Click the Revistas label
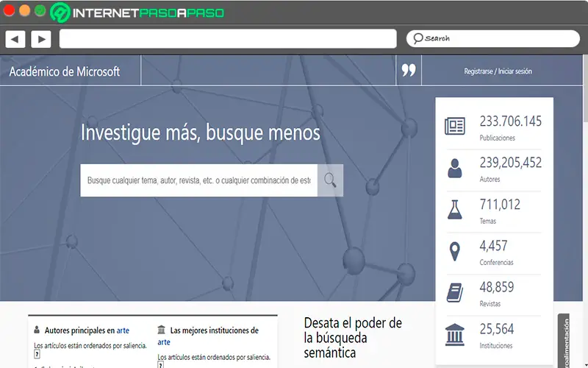The image size is (588, 368). (490, 303)
